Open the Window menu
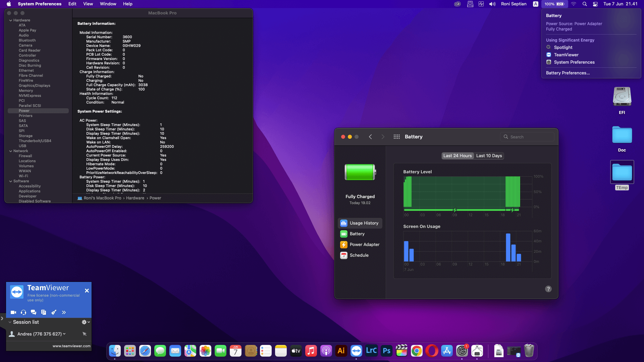 click(x=108, y=4)
